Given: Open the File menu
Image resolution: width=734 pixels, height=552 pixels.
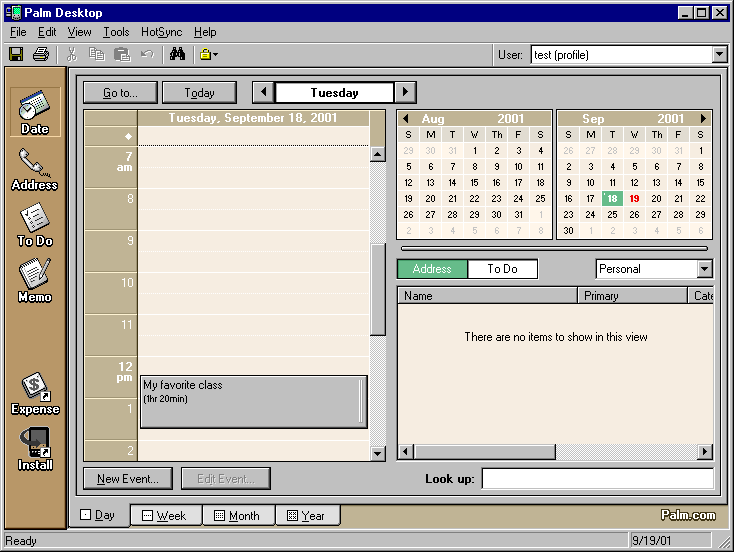Looking at the screenshot, I should point(18,32).
